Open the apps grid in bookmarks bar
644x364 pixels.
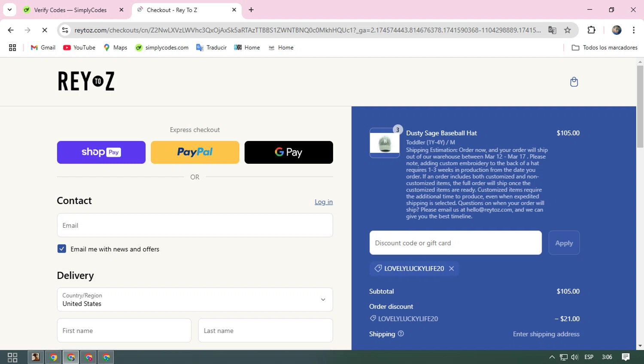click(12, 48)
